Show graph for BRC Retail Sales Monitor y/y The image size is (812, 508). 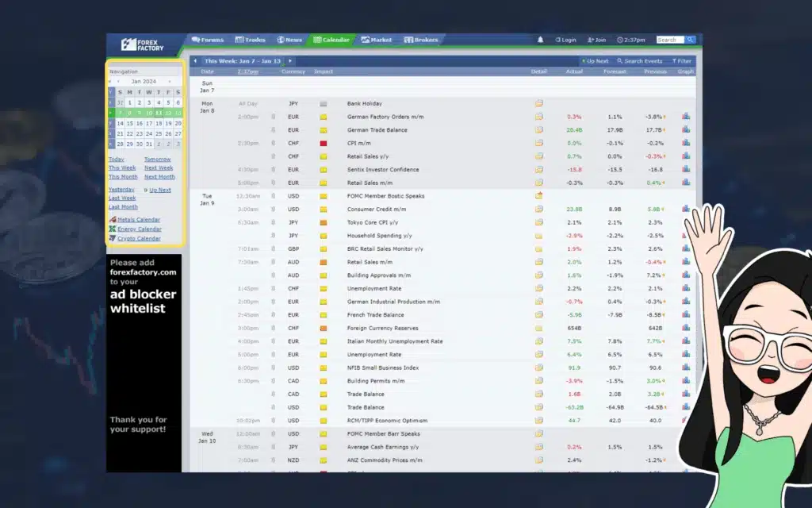[686, 248]
